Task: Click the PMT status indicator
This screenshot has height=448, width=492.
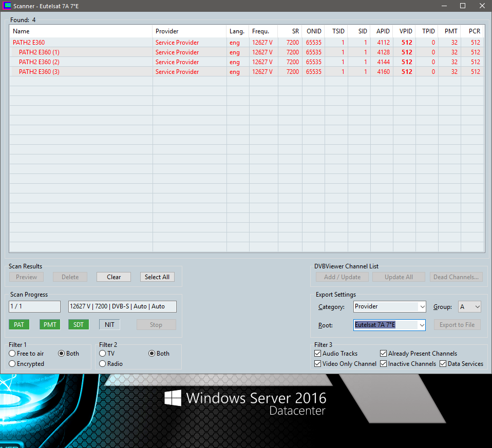Action: tap(50, 325)
